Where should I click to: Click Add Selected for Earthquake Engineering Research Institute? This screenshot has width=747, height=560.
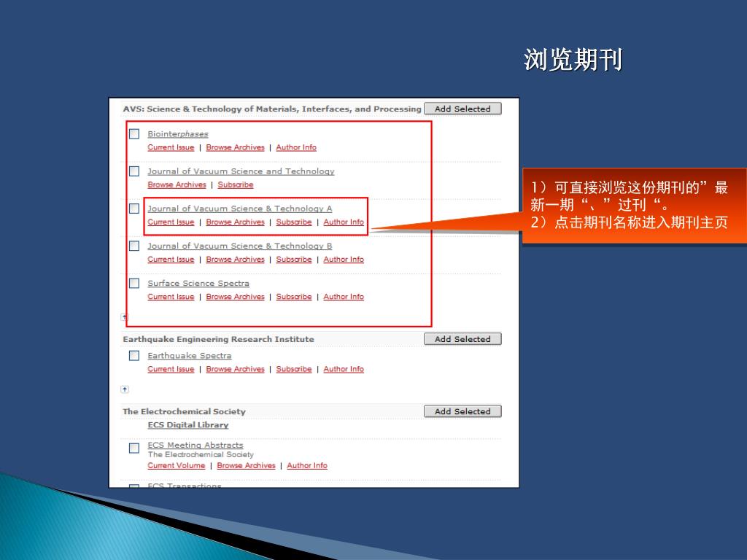tap(462, 339)
